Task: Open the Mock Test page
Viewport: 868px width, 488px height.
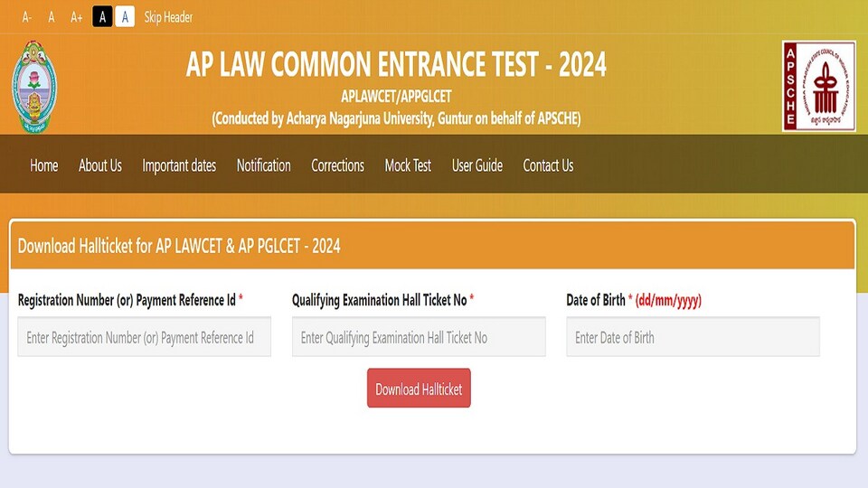Action: coord(408,165)
